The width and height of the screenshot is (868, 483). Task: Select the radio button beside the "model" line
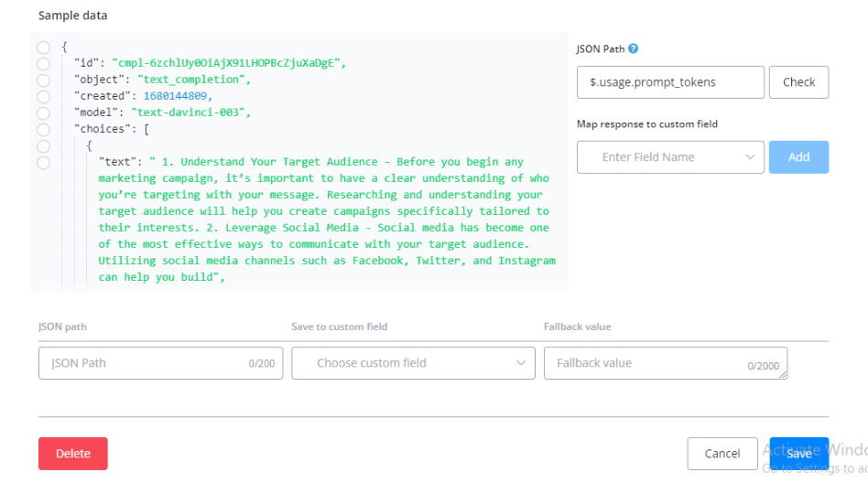(43, 113)
